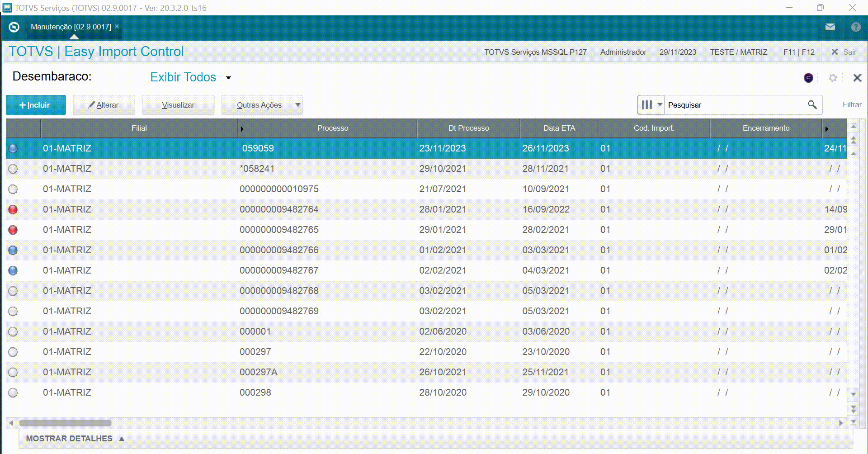Sort by the Filial column header
Viewport: 868px width, 454px height.
(139, 128)
